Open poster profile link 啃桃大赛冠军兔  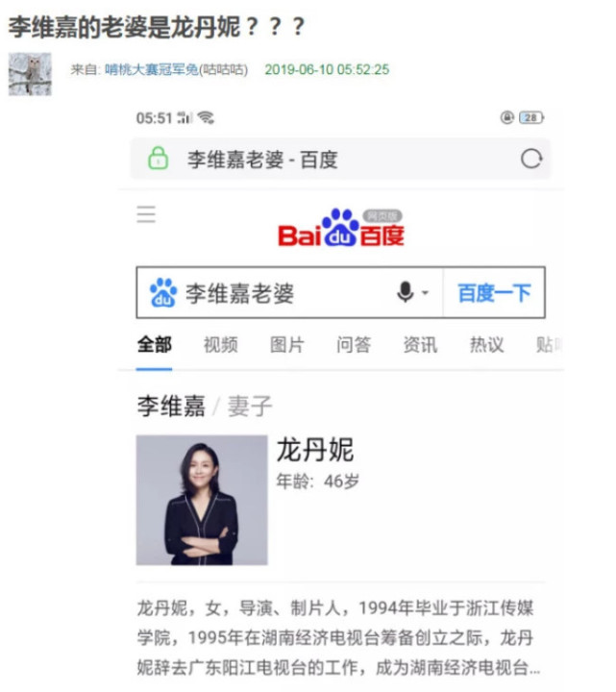151,70
